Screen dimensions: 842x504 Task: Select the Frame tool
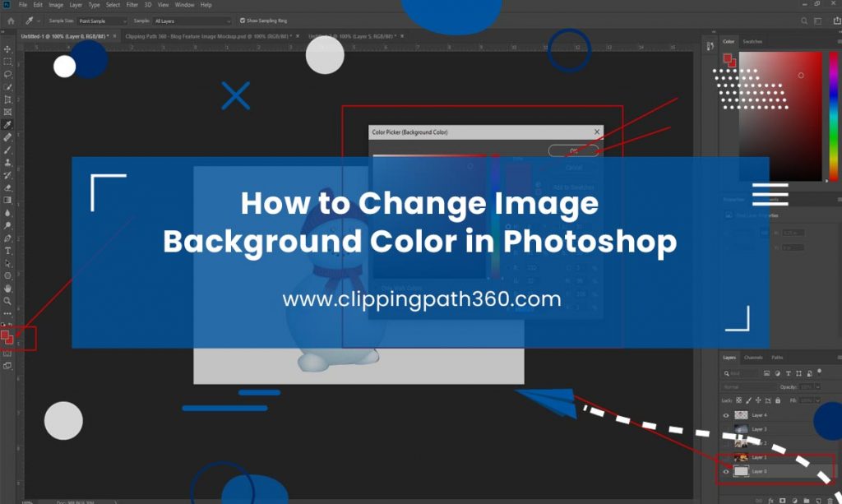7,112
